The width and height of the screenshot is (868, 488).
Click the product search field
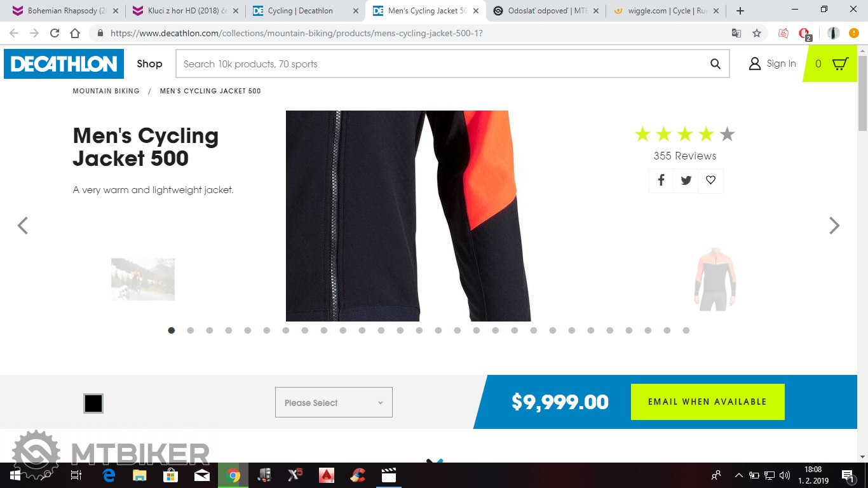pyautogui.click(x=442, y=64)
